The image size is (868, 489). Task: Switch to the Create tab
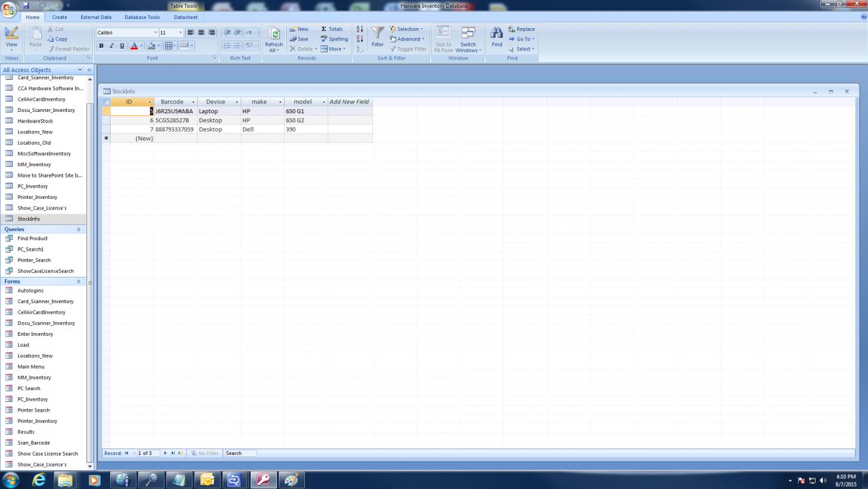tap(60, 17)
